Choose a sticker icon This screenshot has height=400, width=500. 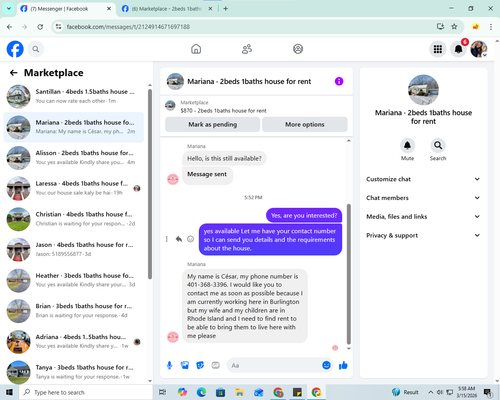(200, 365)
